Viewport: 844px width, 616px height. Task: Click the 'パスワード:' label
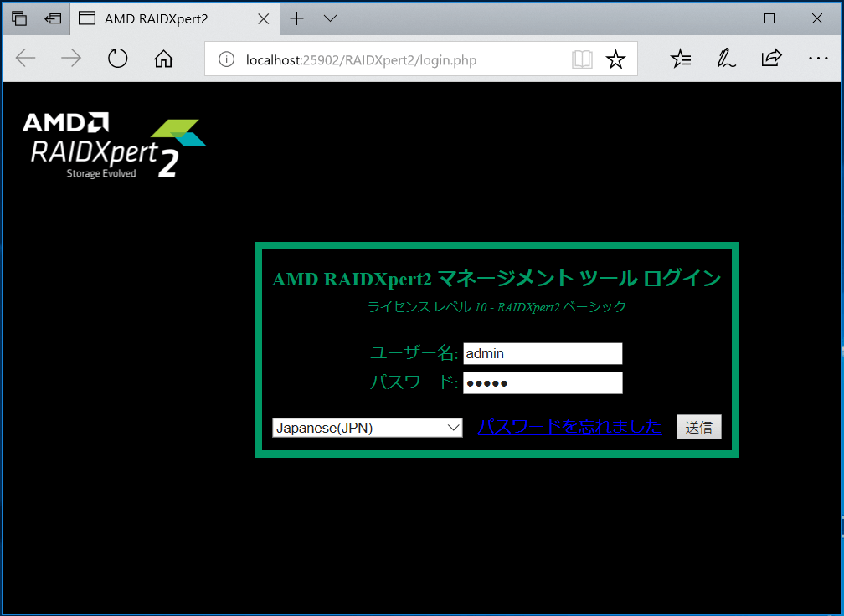pos(414,382)
